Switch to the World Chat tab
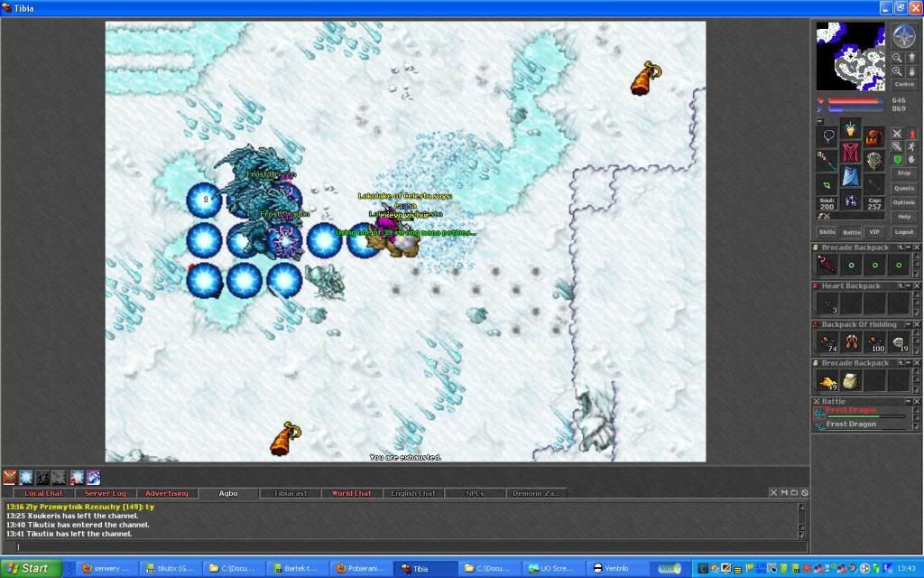The height and width of the screenshot is (578, 924). point(351,493)
